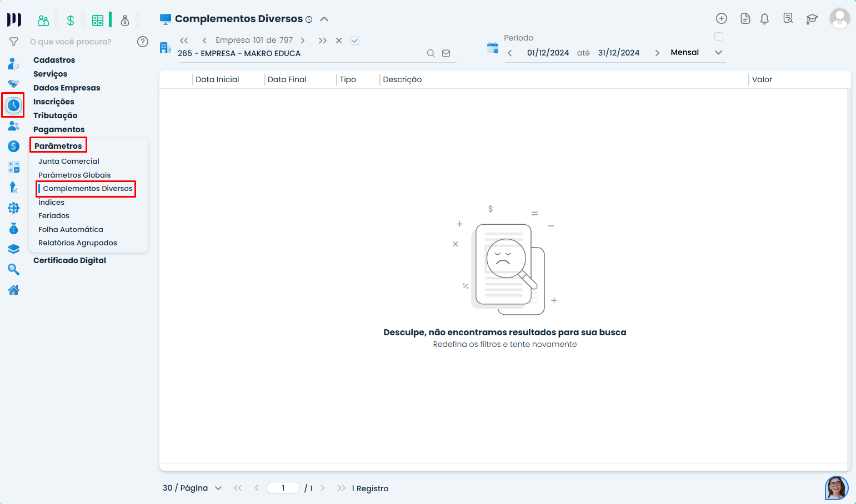
Task: Click the envelope icon beside company search
Action: [446, 53]
